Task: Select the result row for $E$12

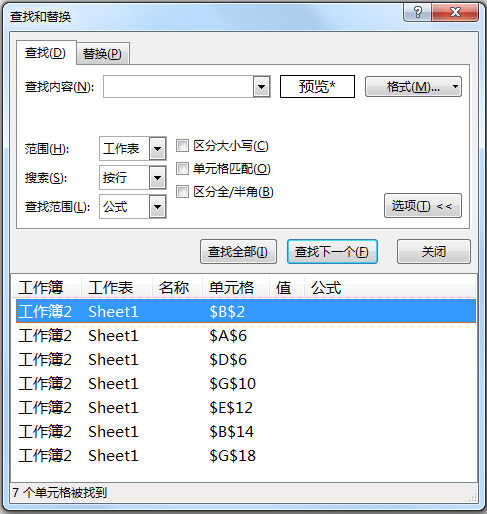Action: [x=246, y=407]
